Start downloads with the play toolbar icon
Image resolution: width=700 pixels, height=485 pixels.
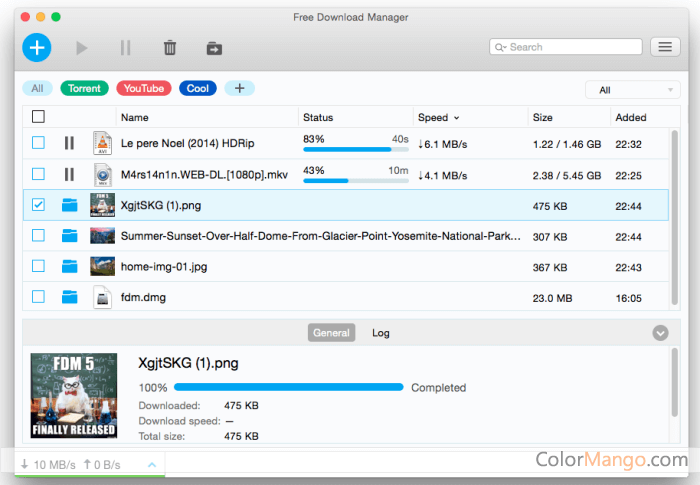click(81, 48)
